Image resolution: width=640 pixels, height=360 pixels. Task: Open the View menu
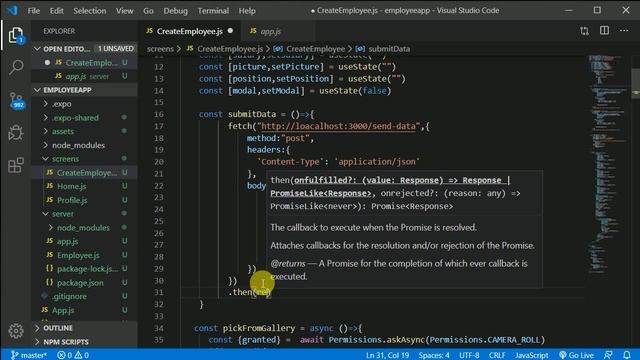[x=124, y=11]
